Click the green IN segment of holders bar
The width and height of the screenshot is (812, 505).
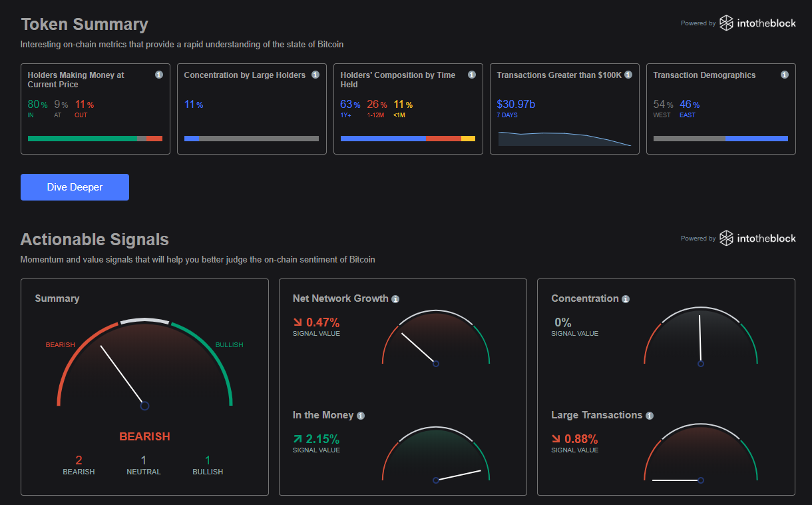point(82,139)
